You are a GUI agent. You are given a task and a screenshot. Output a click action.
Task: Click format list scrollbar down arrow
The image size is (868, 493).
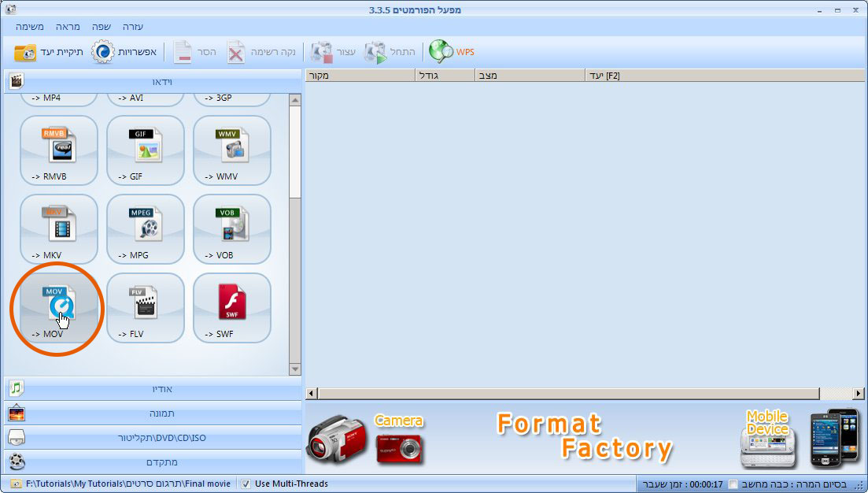[295, 369]
